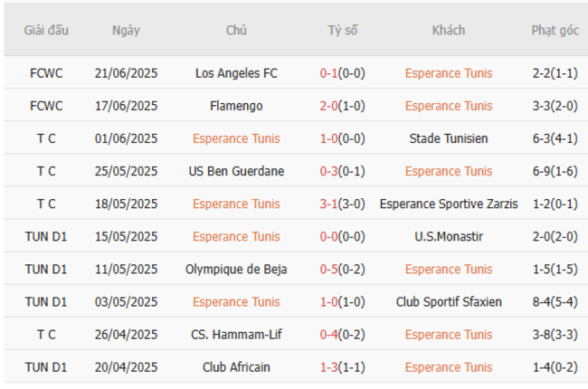Click the "Khách" column header

[x=449, y=31]
